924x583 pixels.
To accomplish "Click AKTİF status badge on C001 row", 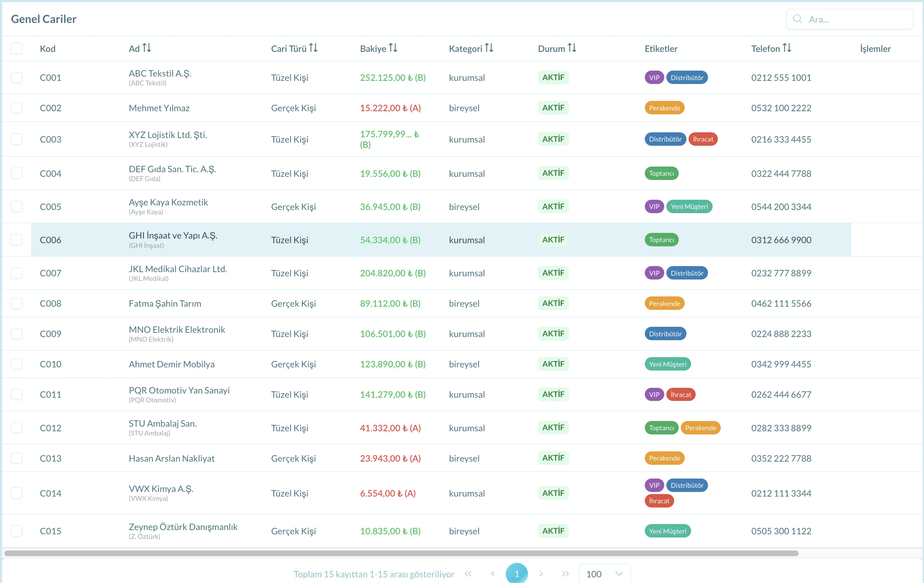I will 553,78.
